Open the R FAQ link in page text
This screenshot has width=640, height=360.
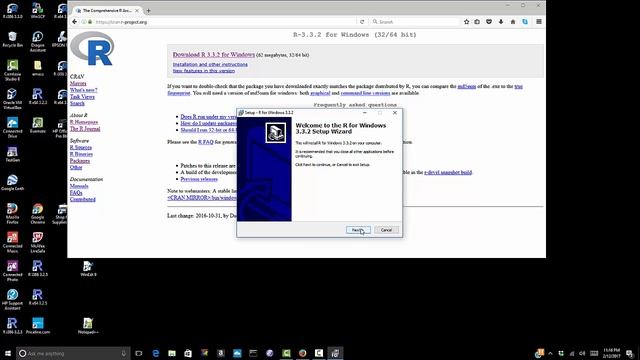click(x=206, y=142)
